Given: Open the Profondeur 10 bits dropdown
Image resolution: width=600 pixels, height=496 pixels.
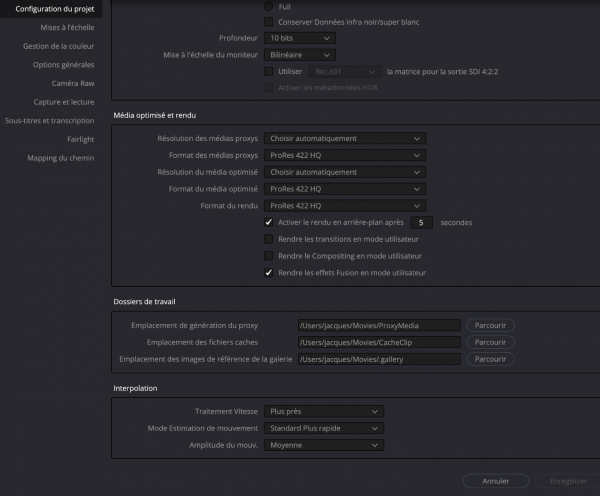Looking at the screenshot, I should [x=300, y=37].
